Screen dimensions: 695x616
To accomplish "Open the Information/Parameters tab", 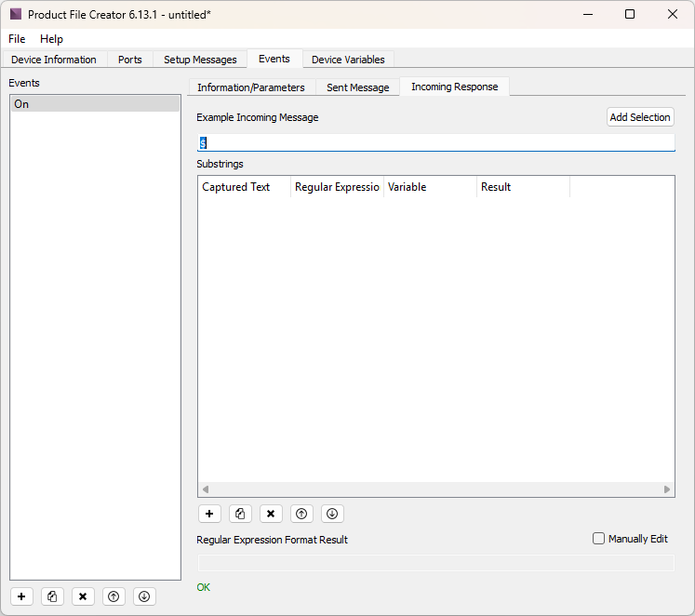I will click(x=250, y=87).
